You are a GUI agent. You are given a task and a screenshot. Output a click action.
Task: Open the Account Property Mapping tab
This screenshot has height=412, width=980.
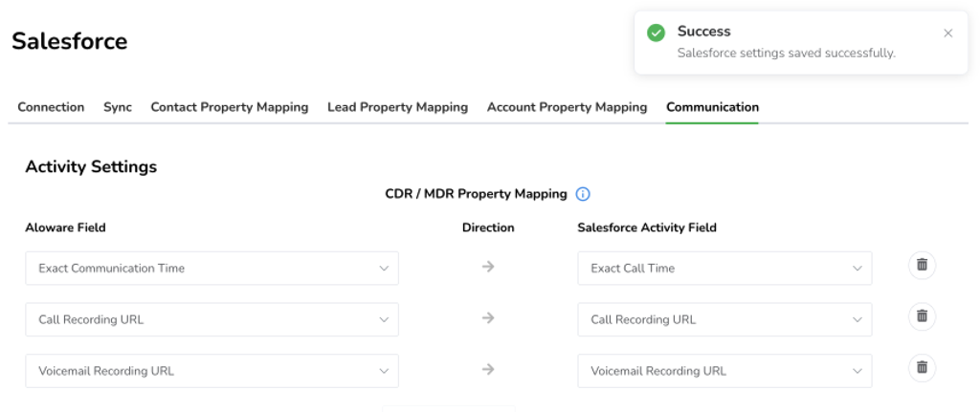click(567, 107)
